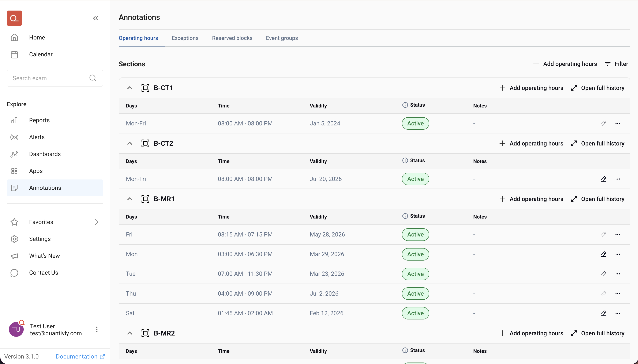Open the Filter control in Sections header
638x364 pixels.
[616, 64]
